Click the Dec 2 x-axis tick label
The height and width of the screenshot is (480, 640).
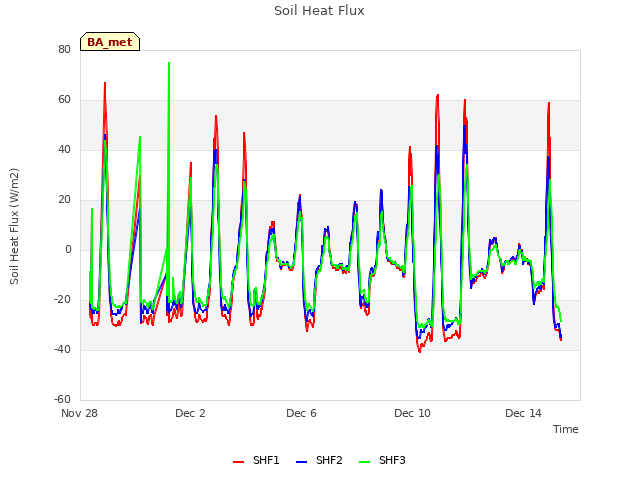[x=190, y=413]
